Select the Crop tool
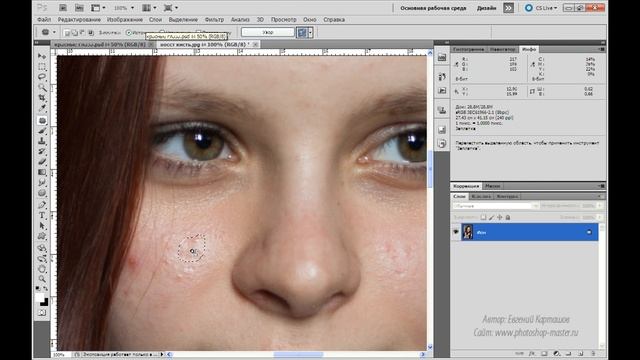The image size is (640, 360). 42,98
